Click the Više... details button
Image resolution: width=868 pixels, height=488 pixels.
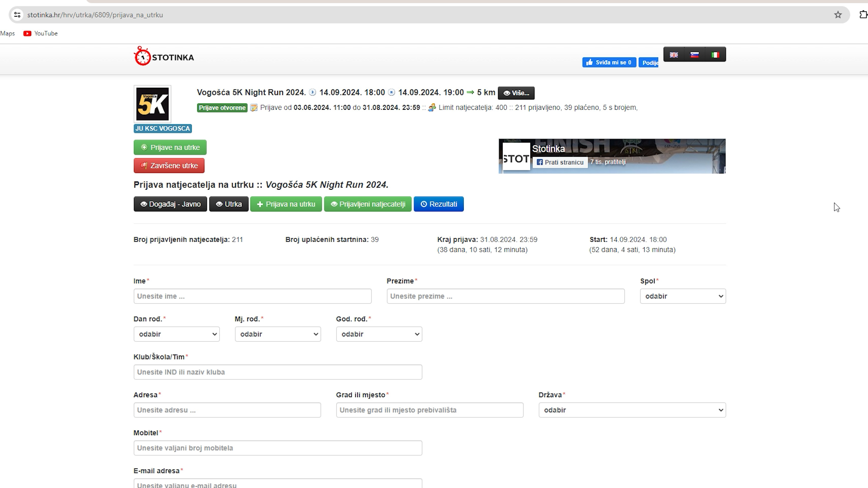pos(516,93)
